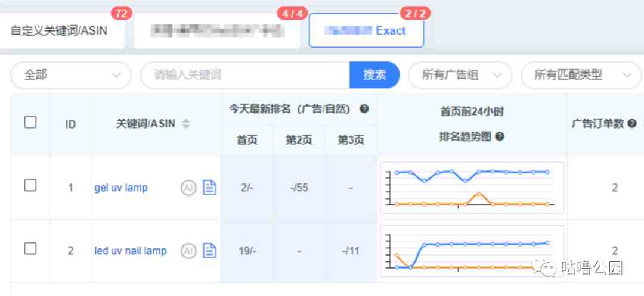Click the 第3页 column header
644x296 pixels.
351,140
